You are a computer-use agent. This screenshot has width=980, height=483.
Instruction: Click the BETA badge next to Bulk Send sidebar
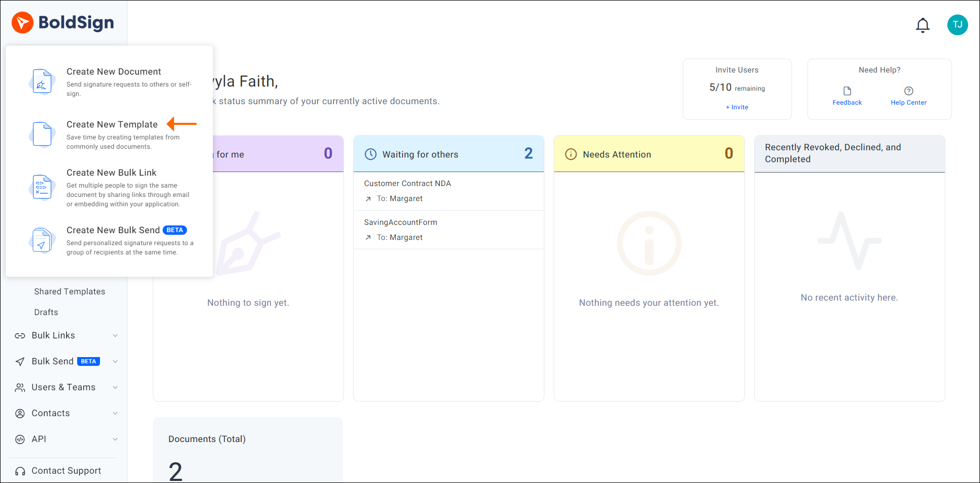pos(89,362)
